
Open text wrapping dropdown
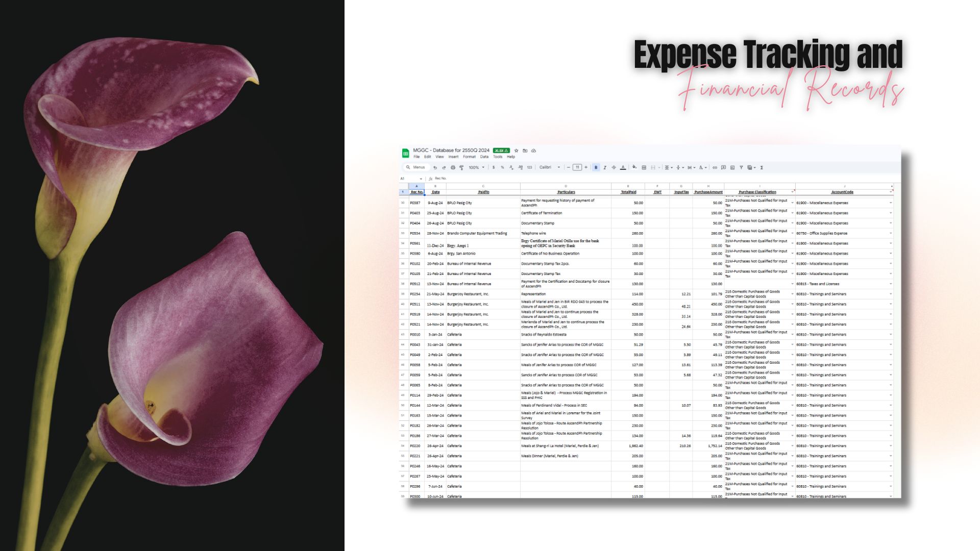(691, 167)
